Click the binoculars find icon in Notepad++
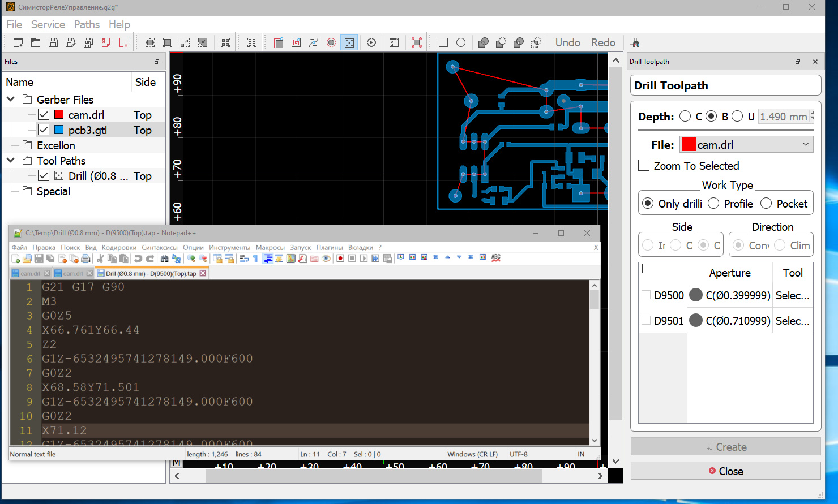The image size is (838, 504). point(164,259)
